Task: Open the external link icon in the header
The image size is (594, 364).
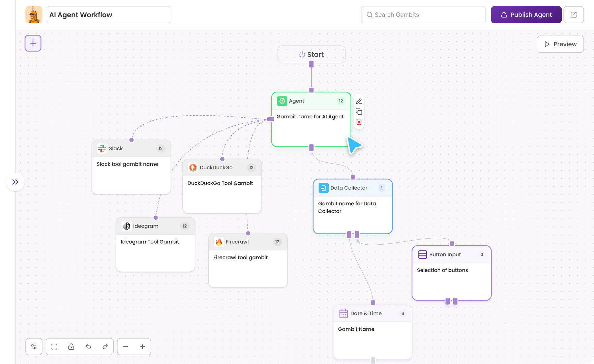Action: point(573,14)
